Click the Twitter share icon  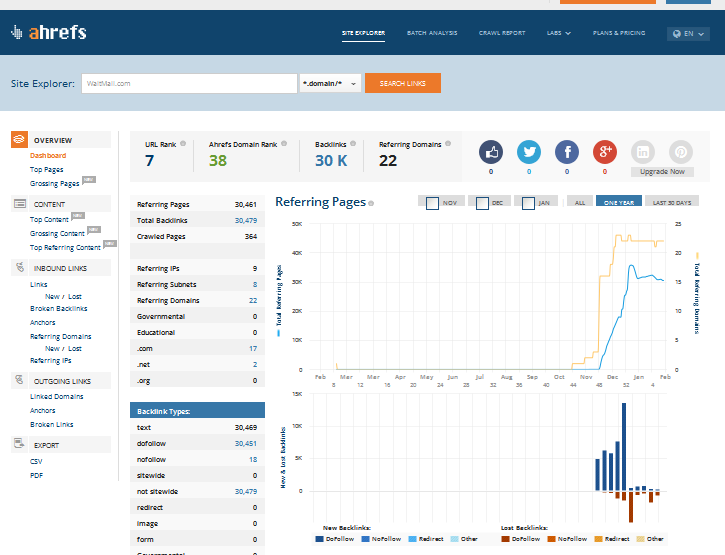[x=529, y=152]
